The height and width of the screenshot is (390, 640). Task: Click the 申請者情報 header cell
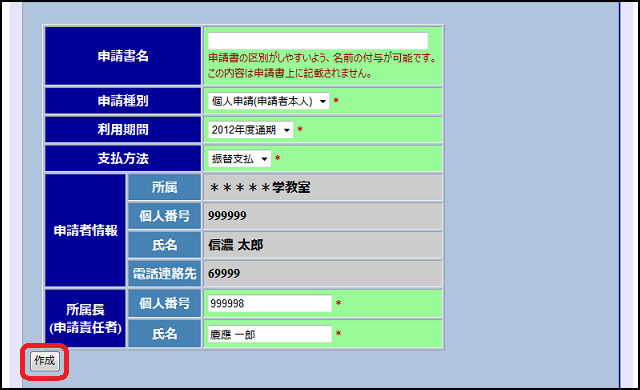[85, 230]
